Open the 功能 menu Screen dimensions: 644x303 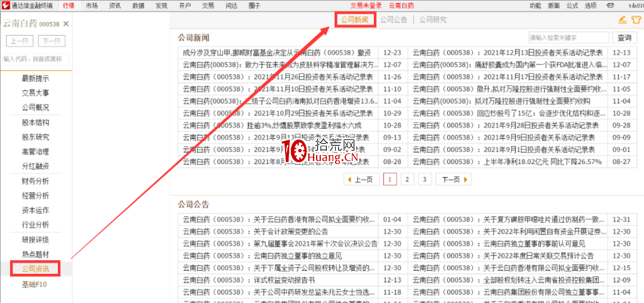pos(535,6)
